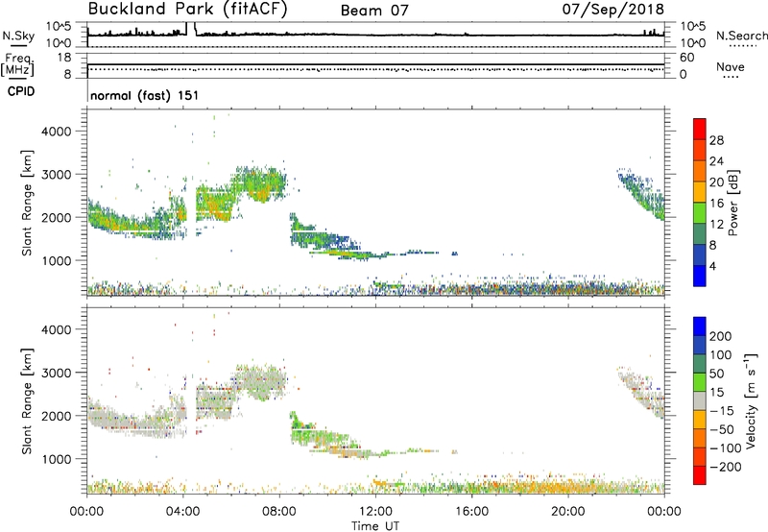
Task: Select the 24 label on power colorbar
Action: (x=716, y=161)
